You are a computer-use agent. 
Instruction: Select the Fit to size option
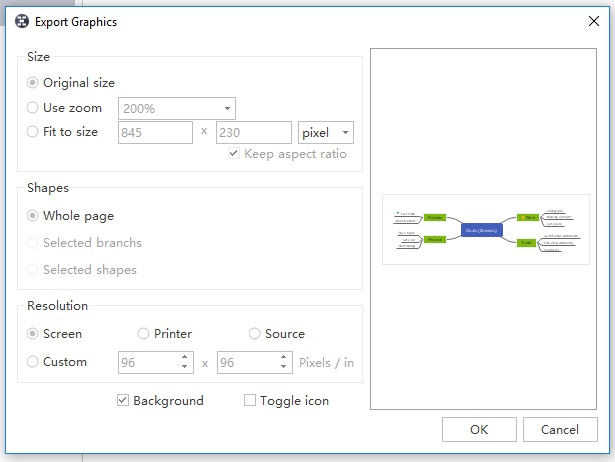34,132
